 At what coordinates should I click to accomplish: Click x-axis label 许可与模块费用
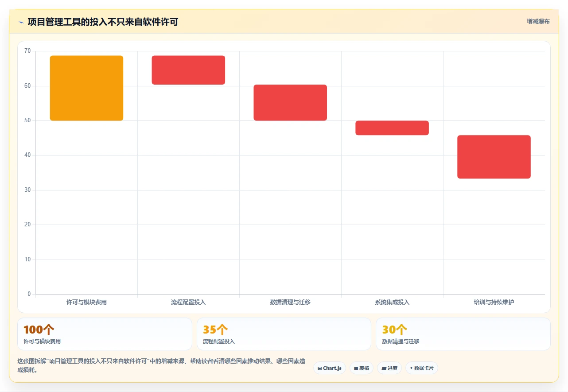pyautogui.click(x=86, y=302)
